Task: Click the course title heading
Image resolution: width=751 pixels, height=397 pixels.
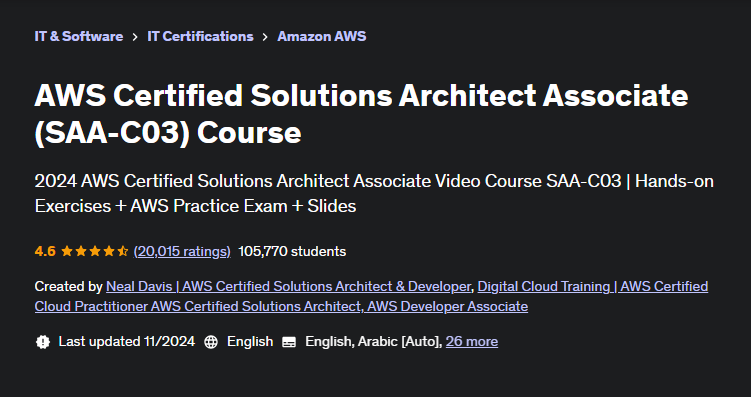Action: click(361, 114)
